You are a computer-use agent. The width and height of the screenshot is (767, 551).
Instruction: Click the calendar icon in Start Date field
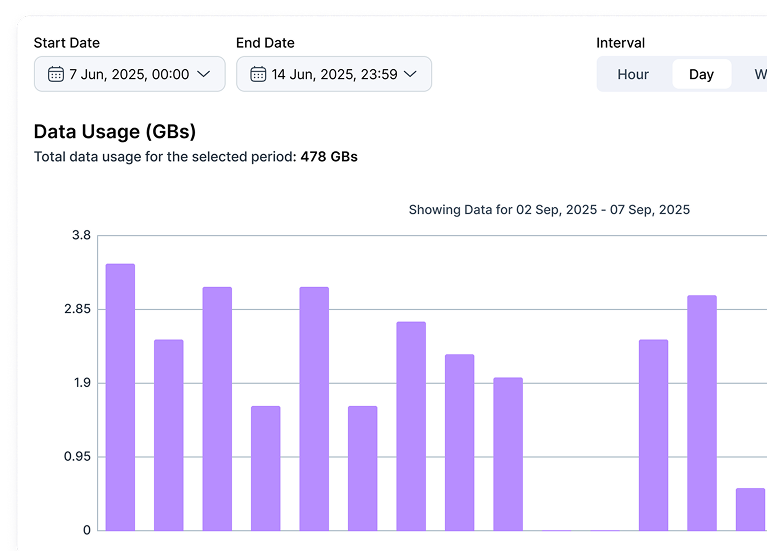[56, 74]
